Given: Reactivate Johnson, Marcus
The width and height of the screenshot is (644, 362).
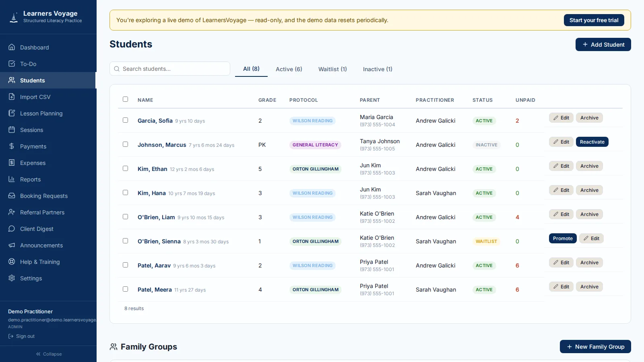Looking at the screenshot, I should tap(592, 142).
